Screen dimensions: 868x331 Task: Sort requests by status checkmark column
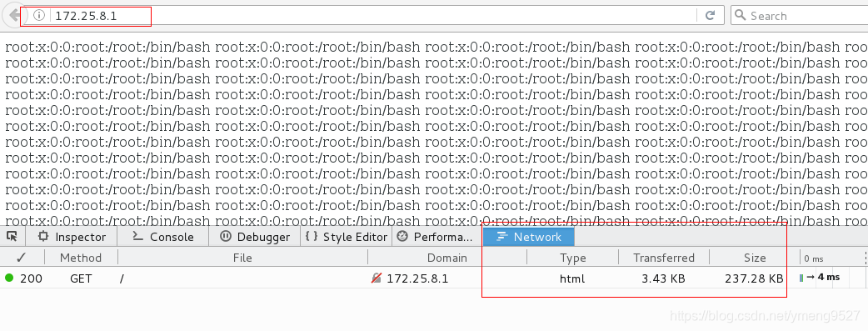coord(22,258)
